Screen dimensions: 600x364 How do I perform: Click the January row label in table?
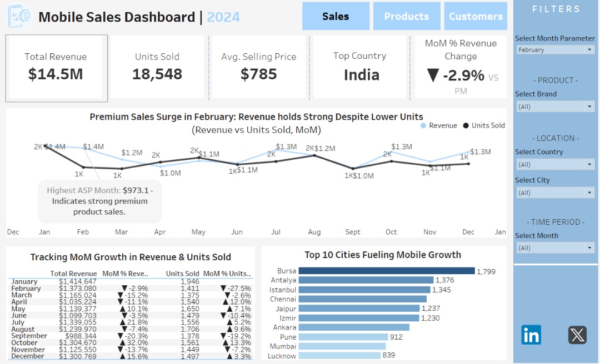(24, 281)
